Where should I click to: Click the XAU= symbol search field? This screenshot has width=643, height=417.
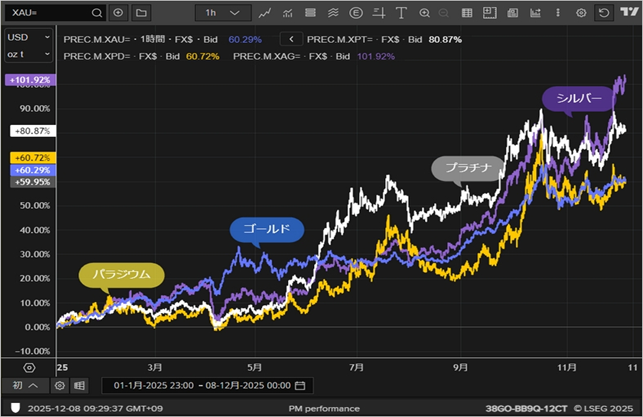(x=50, y=13)
